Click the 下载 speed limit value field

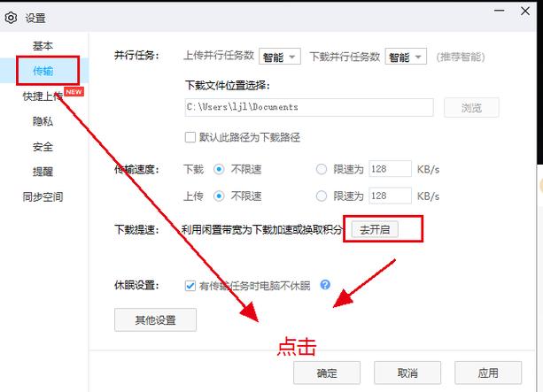[x=391, y=169]
